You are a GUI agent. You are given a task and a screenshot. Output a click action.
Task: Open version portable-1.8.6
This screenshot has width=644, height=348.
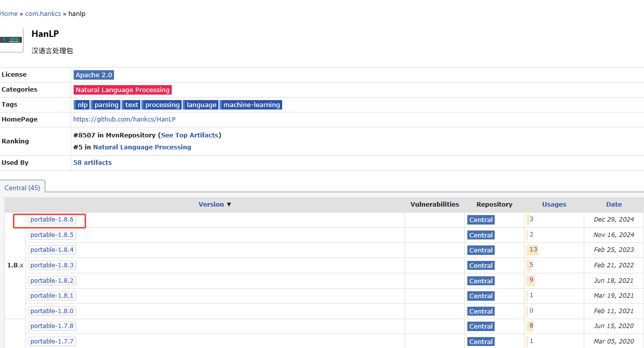pyautogui.click(x=52, y=220)
